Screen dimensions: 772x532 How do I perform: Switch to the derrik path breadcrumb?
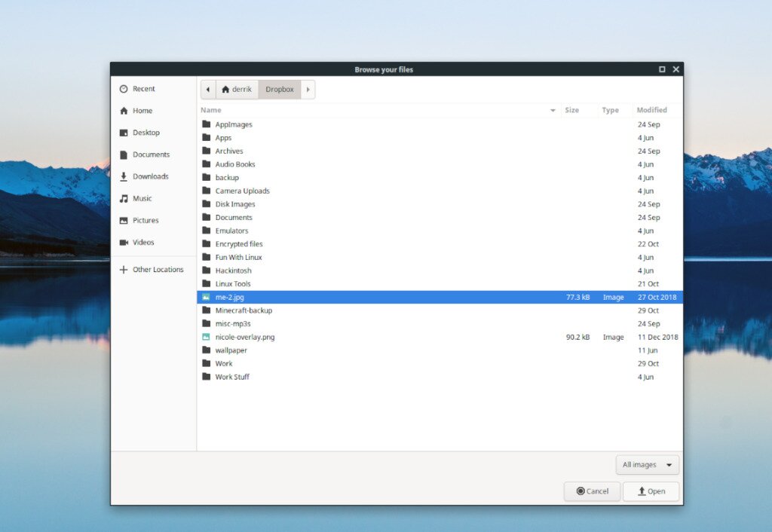pyautogui.click(x=237, y=89)
